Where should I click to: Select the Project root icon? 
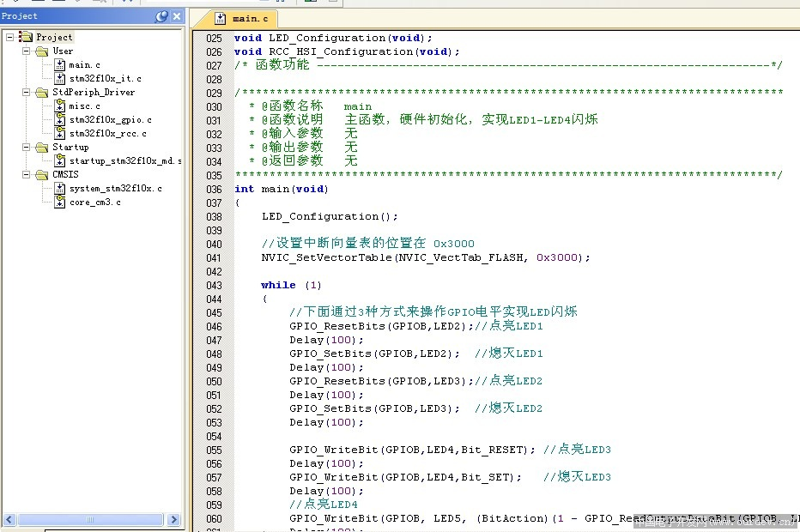[x=26, y=37]
